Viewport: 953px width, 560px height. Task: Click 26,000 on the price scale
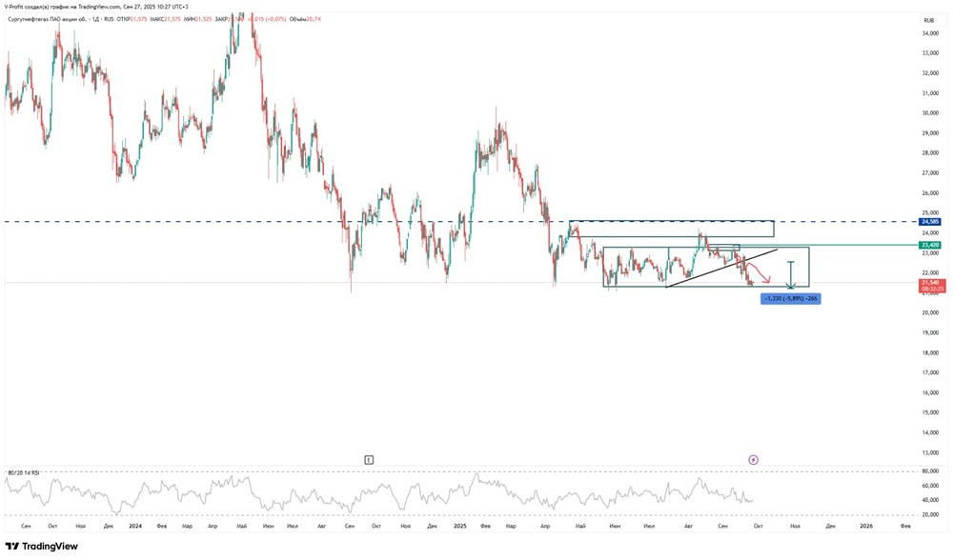click(930, 193)
